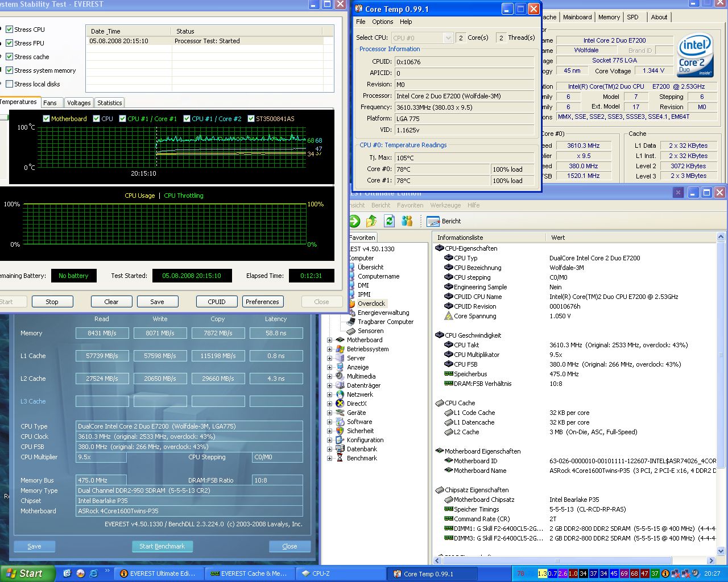Click the Sensoren chip icon in the tree
This screenshot has width=728, height=582.
351,331
